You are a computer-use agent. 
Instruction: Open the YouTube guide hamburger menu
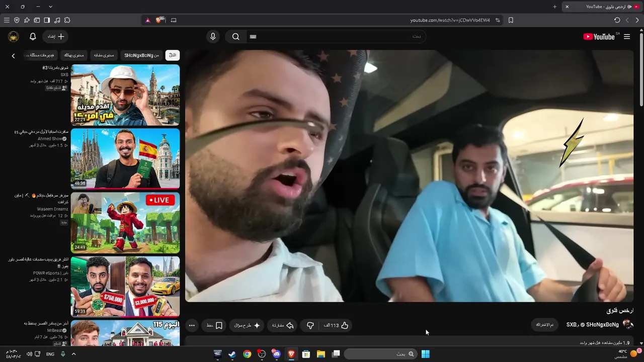[627, 37]
